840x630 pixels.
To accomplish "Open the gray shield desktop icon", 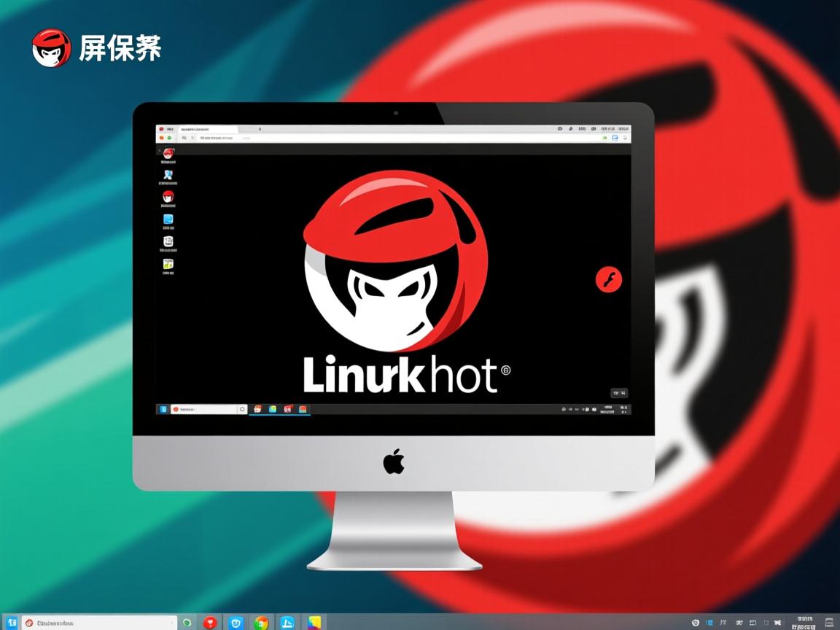I will [168, 241].
